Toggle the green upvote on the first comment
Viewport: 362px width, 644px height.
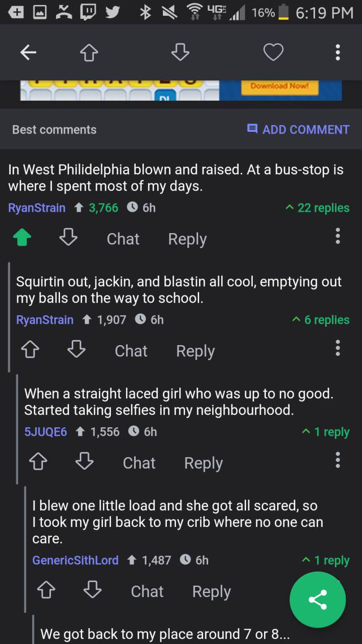[x=23, y=238]
